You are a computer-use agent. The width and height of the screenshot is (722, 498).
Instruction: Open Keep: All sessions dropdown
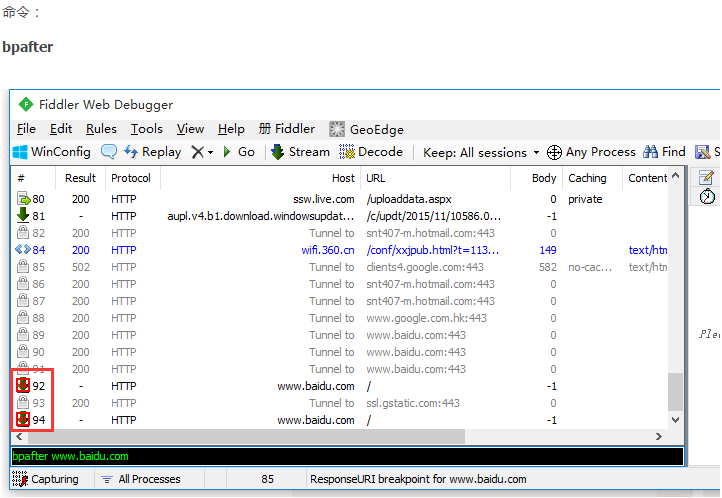pyautogui.click(x=481, y=152)
